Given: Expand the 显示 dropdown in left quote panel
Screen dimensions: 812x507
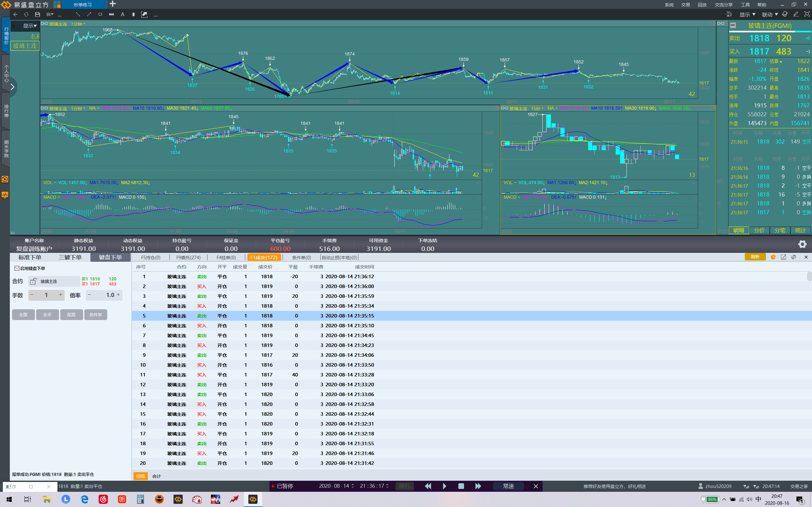Looking at the screenshot, I should [x=30, y=26].
